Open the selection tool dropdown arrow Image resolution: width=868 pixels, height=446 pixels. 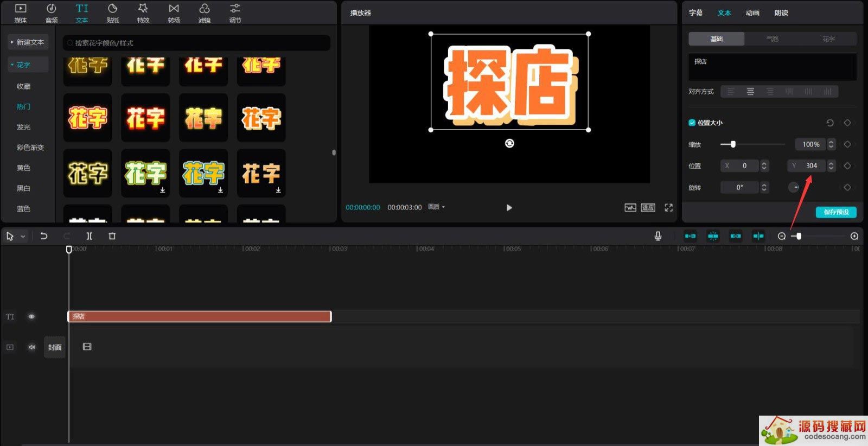(23, 237)
